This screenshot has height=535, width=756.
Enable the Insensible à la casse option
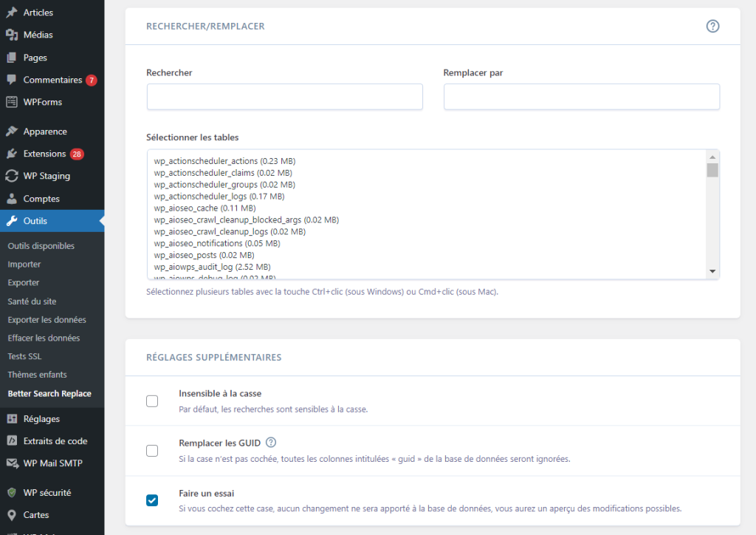(x=152, y=401)
